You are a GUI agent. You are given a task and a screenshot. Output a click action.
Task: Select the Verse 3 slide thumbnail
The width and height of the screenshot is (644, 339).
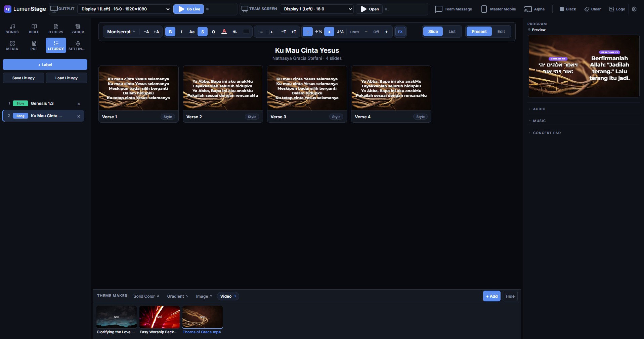[x=307, y=88]
